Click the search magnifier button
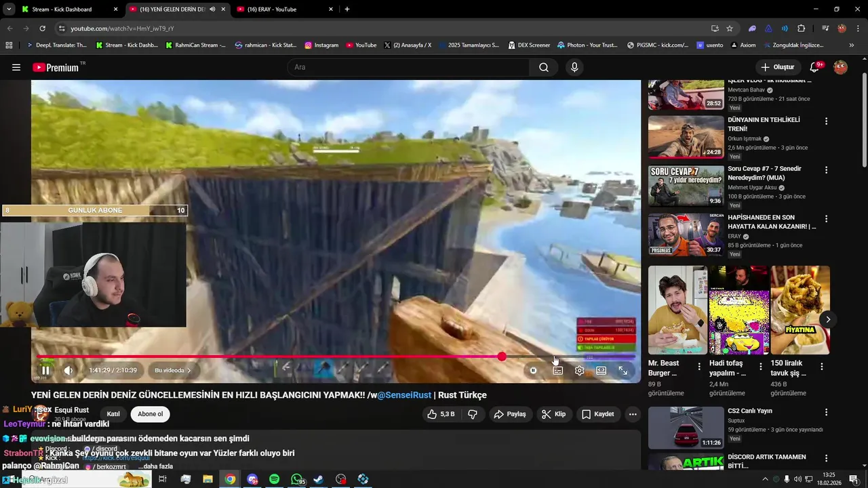The height and width of the screenshot is (488, 868). 544,67
